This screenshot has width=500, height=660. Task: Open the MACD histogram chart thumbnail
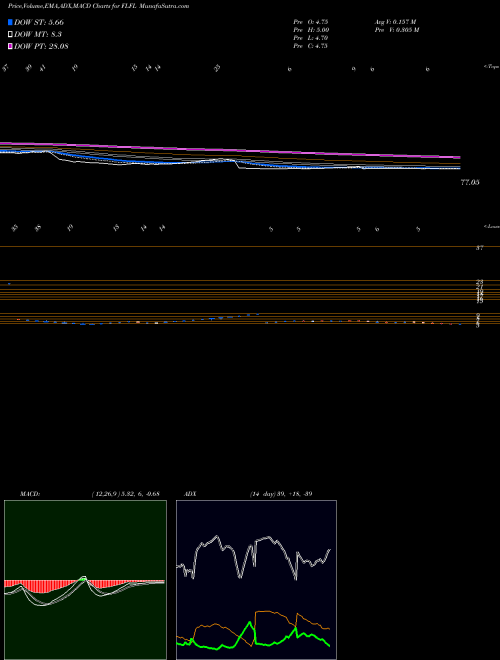85,580
